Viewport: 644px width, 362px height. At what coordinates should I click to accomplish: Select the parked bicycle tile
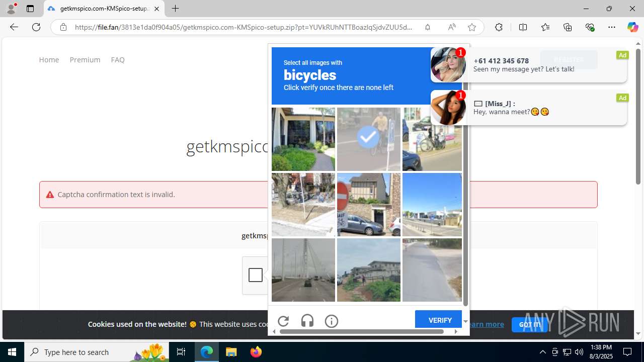(432, 139)
